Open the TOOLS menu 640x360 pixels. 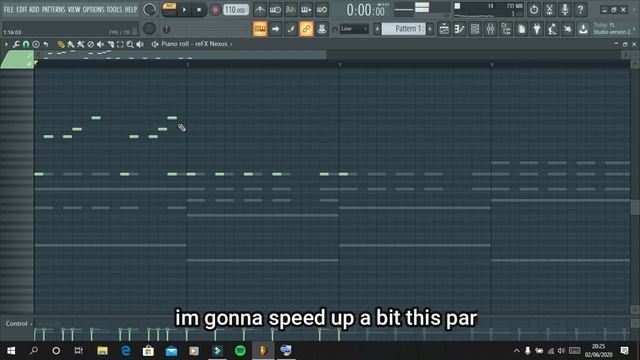114,9
